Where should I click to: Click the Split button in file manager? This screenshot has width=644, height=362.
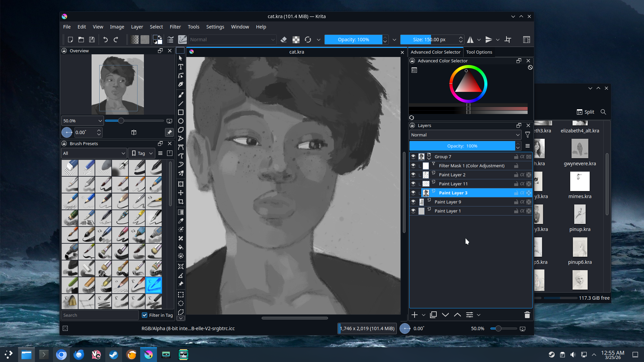coord(585,112)
